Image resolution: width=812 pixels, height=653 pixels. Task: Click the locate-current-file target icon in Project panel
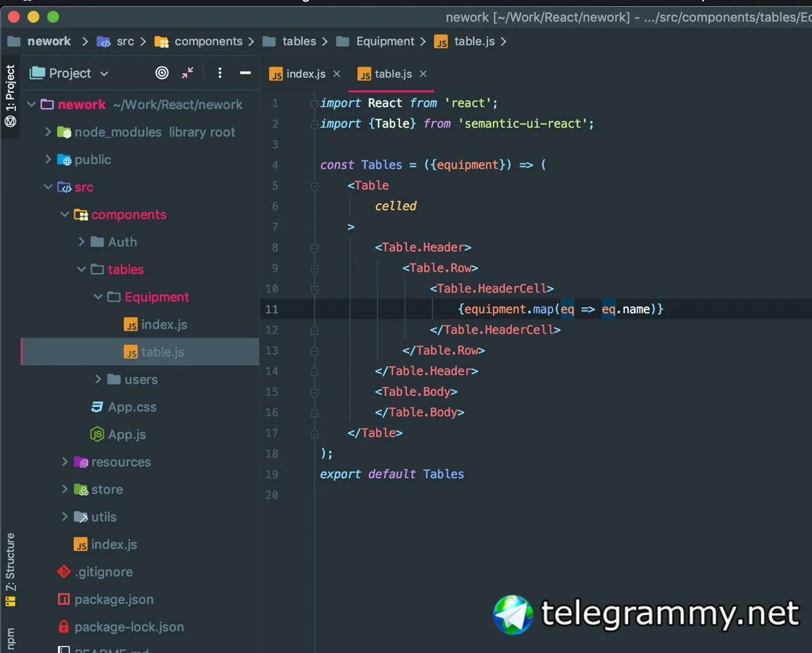[x=162, y=73]
